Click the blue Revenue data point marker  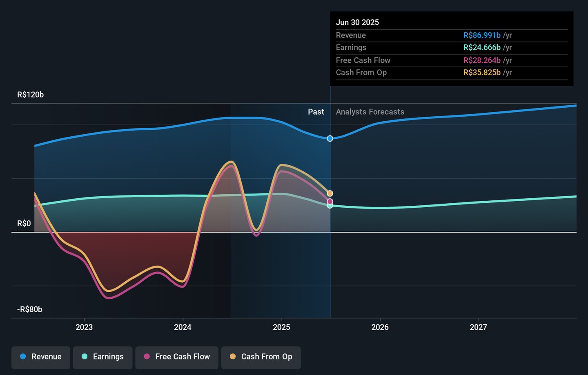click(x=330, y=139)
